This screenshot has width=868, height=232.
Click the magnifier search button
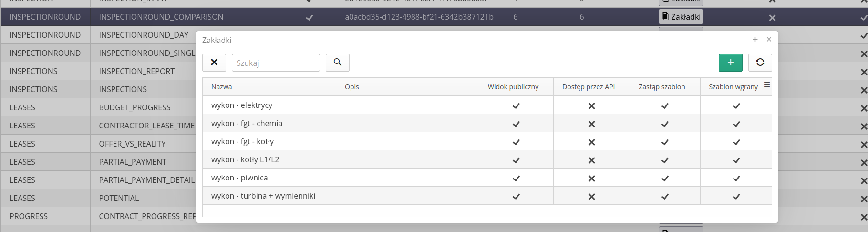[x=338, y=63]
